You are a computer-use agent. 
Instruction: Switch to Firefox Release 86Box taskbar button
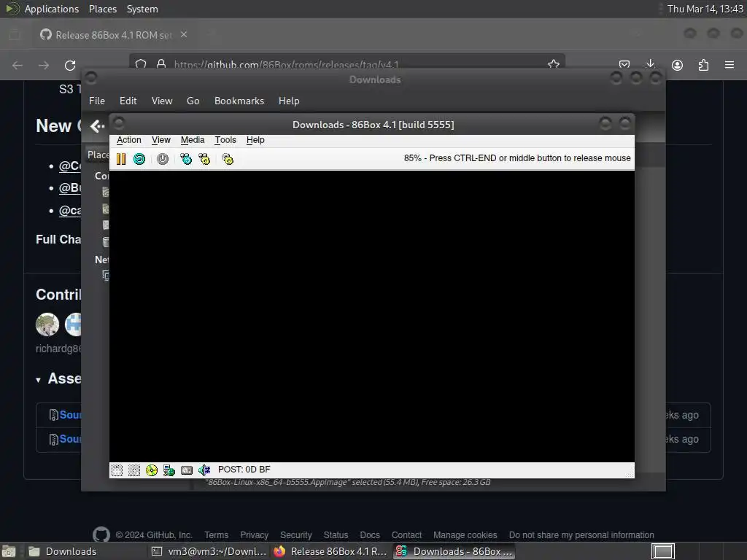tap(332, 551)
